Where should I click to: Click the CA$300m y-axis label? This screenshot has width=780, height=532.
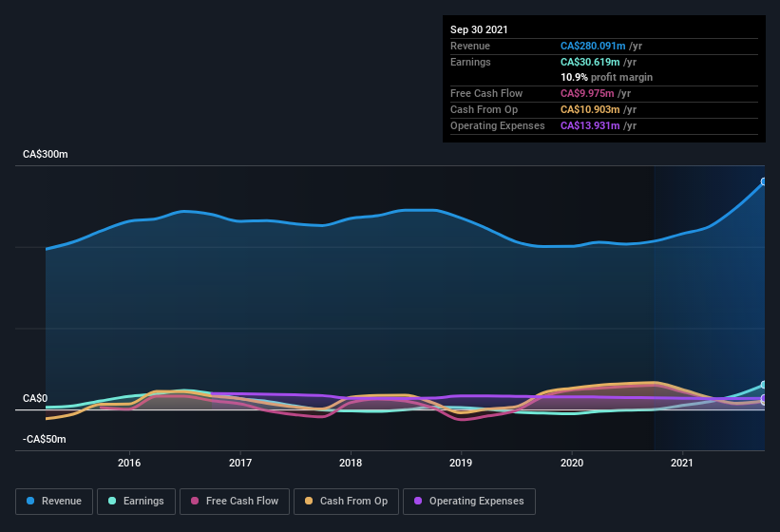[x=46, y=154]
